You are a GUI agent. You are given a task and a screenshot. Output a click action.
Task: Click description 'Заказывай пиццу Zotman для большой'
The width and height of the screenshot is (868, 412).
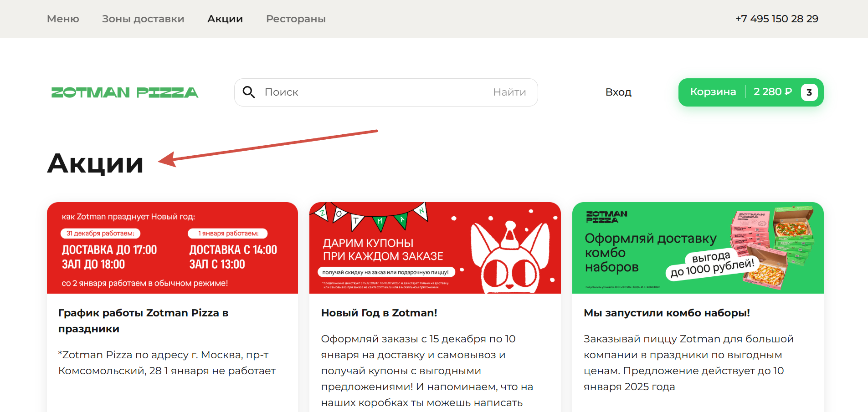[x=688, y=363]
